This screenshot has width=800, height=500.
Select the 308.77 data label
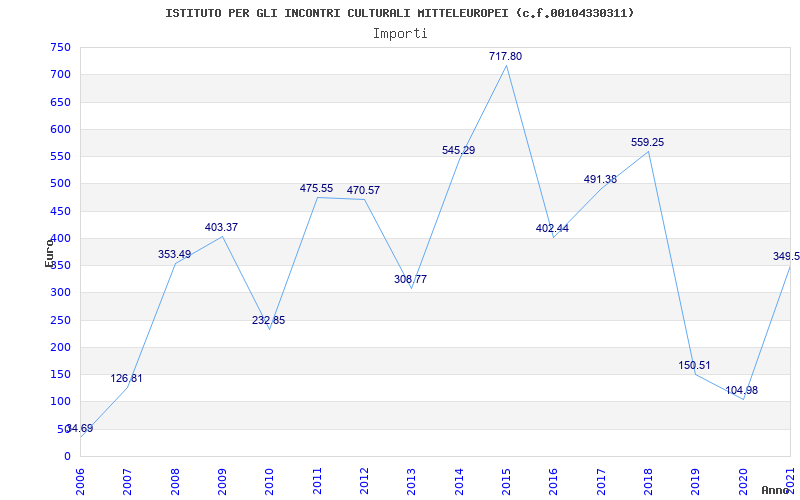pyautogui.click(x=410, y=279)
